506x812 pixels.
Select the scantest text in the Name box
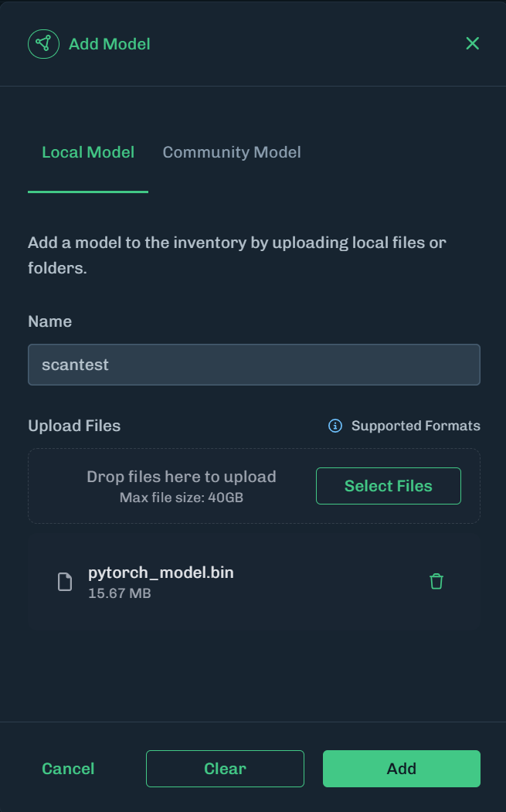[x=75, y=364]
